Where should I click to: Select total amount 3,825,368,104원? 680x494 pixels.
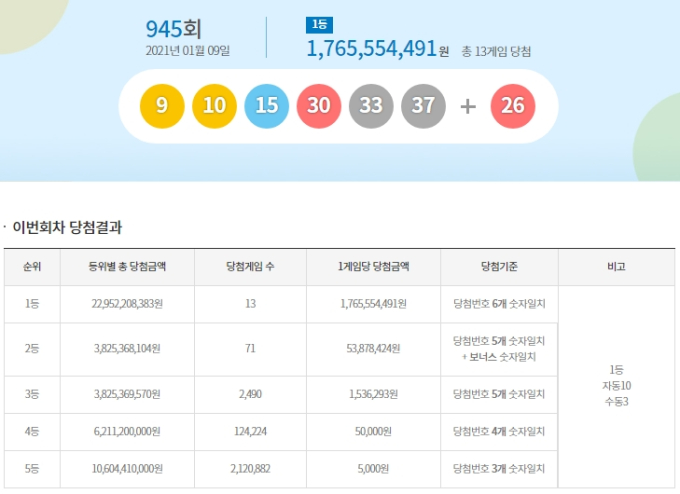[127, 349]
